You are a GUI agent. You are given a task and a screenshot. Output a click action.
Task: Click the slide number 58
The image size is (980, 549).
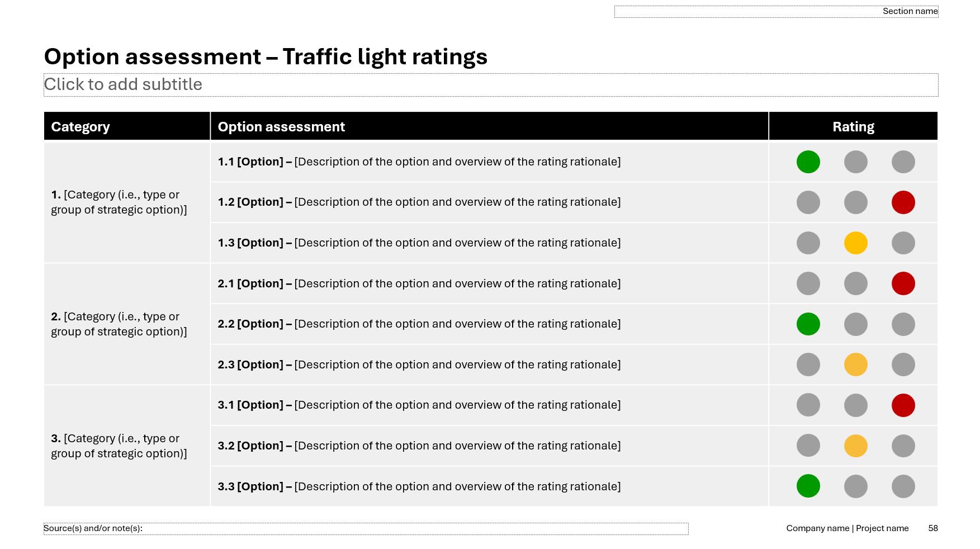click(x=932, y=528)
